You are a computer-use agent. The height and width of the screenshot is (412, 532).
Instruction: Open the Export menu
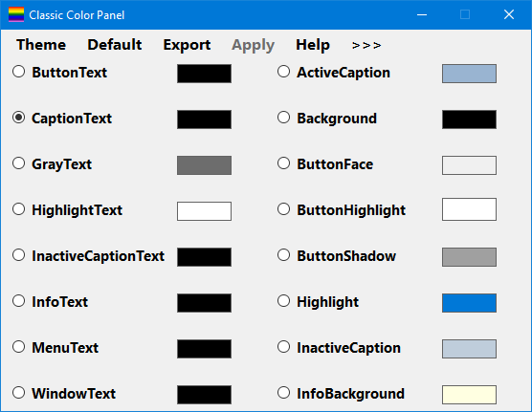tap(187, 45)
